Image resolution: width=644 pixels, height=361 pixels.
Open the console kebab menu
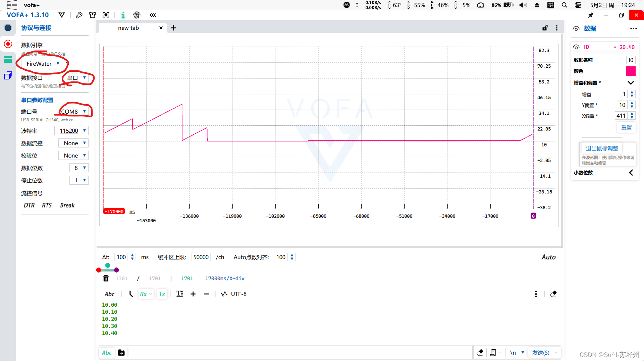pos(536,294)
